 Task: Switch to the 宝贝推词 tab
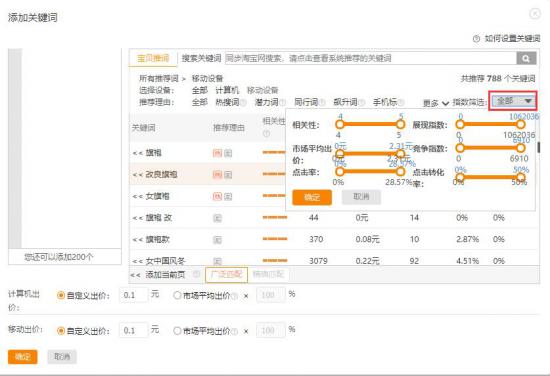pos(153,58)
